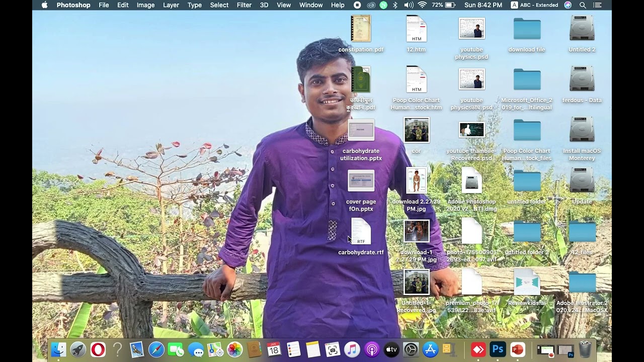
Task: Open the Trash in the Dock
Action: point(585,349)
